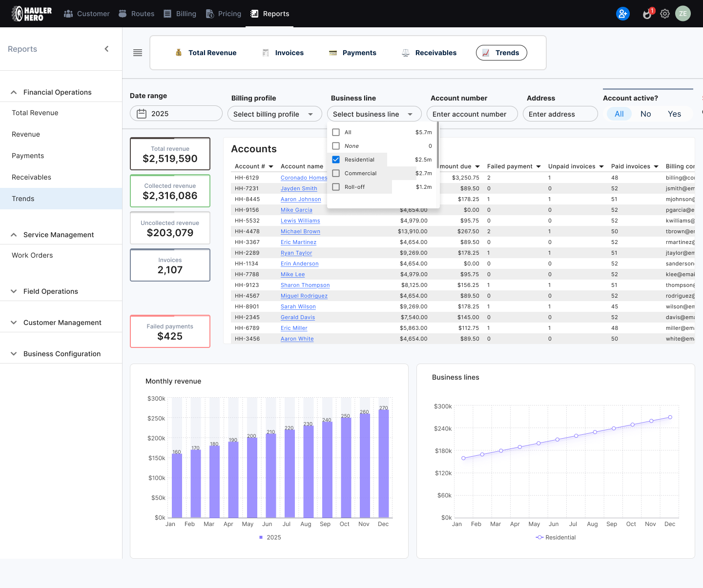This screenshot has width=703, height=588.
Task: Click the ZE user avatar
Action: [682, 14]
